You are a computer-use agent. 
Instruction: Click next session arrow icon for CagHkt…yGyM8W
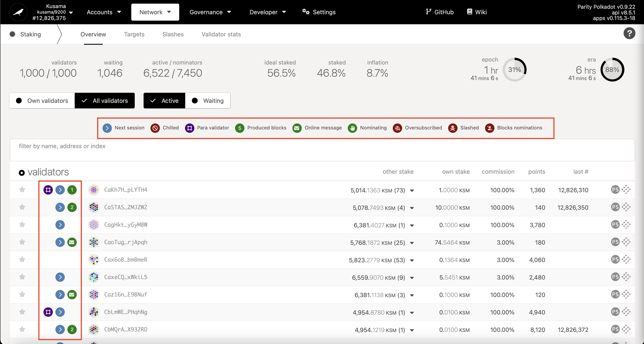(60, 225)
